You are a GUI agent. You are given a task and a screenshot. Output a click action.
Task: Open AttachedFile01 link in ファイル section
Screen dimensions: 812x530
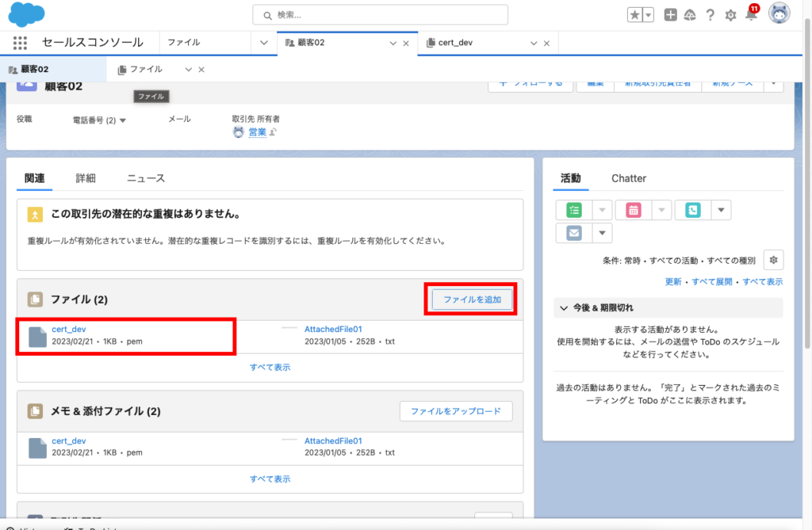tap(333, 329)
